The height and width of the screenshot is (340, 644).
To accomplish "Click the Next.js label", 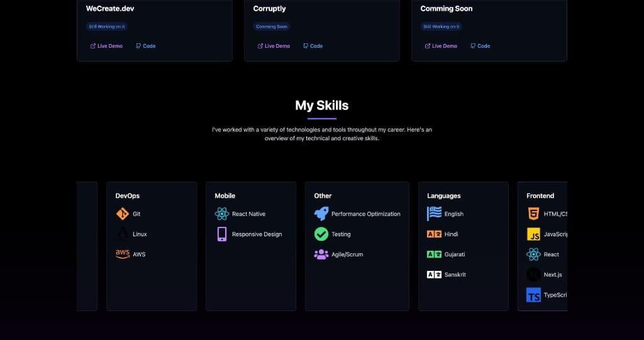I will click(553, 274).
